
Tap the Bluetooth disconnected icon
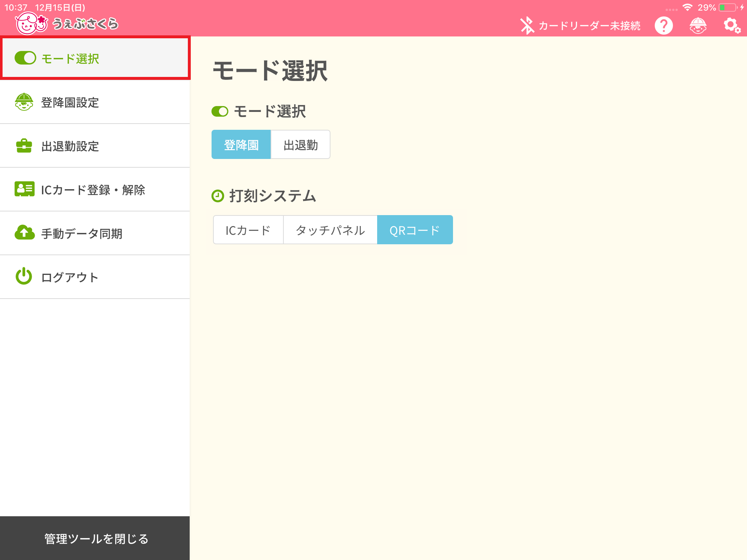(x=527, y=26)
